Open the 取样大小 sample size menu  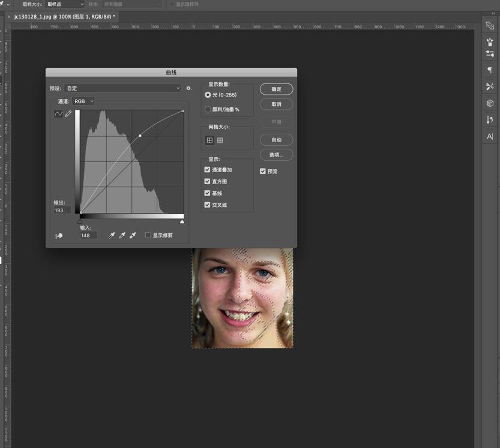pyautogui.click(x=63, y=4)
